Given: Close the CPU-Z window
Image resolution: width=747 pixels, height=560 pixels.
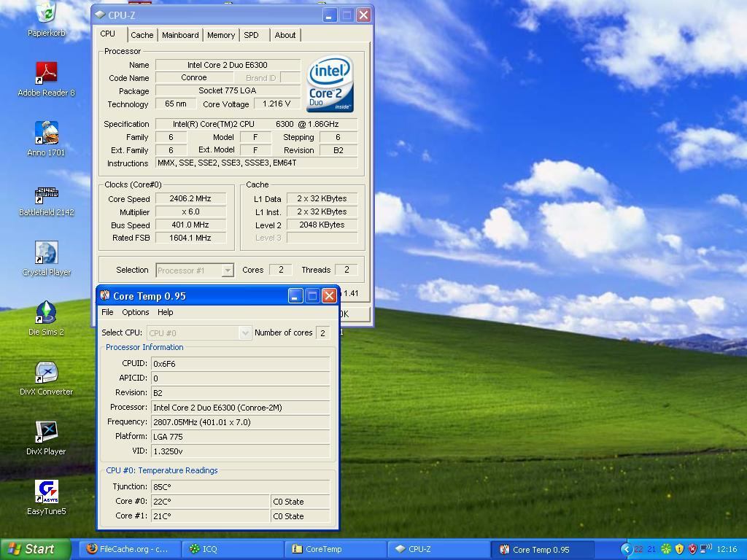Looking at the screenshot, I should coord(363,15).
